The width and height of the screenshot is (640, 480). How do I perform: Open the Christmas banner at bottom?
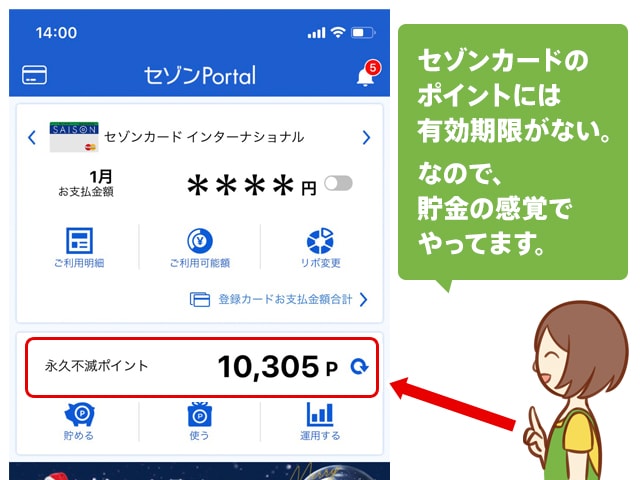[199, 471]
